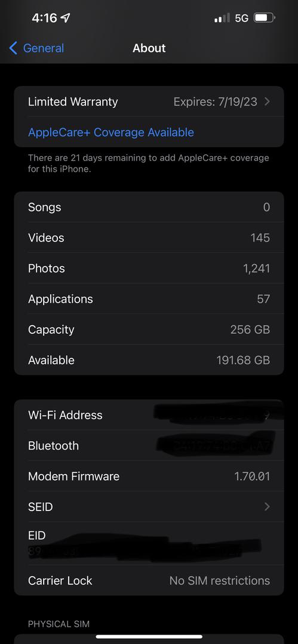Tap the home indicator bar
Viewport: 298px width, 644px height.
149,637
